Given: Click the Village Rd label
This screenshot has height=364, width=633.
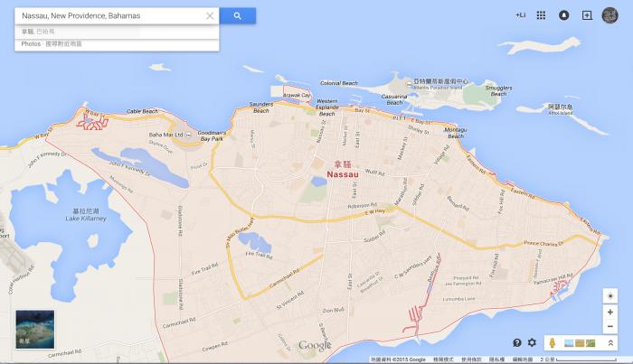Looking at the screenshot, I should (441, 154).
